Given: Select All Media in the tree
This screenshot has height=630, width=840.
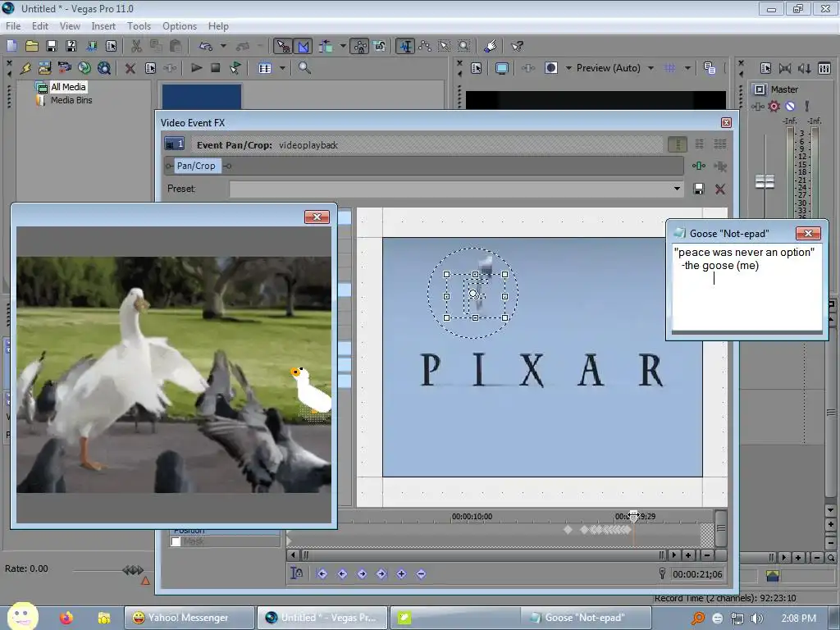Looking at the screenshot, I should pyautogui.click(x=68, y=87).
